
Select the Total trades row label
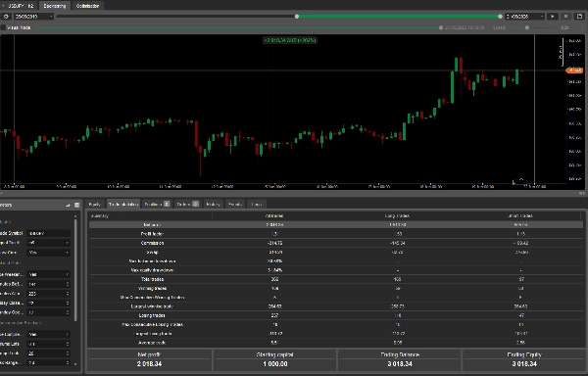[152, 279]
